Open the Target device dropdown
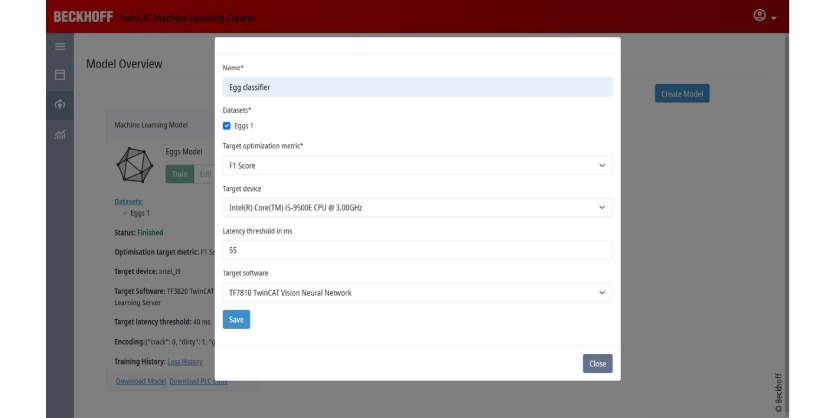The image size is (836, 418). click(417, 207)
